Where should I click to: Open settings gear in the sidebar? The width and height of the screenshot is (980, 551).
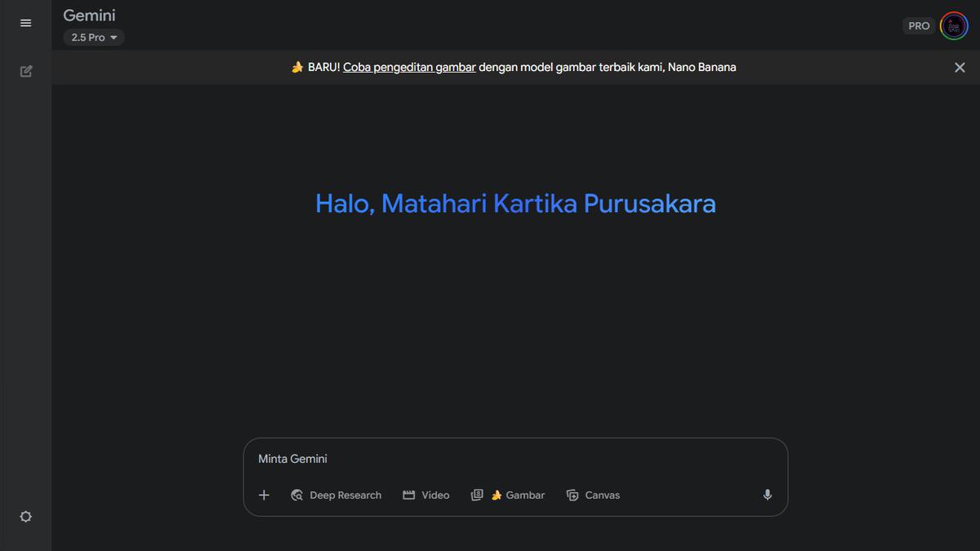click(x=25, y=517)
